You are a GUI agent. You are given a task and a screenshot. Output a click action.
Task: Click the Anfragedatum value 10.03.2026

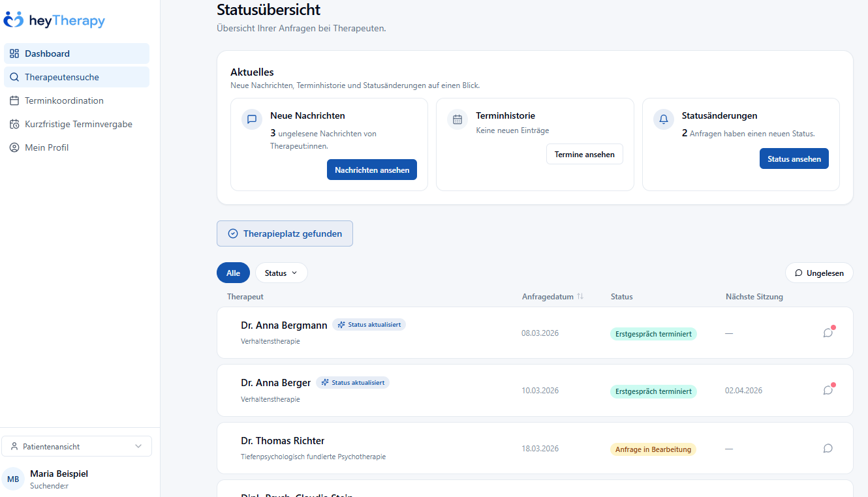point(540,391)
